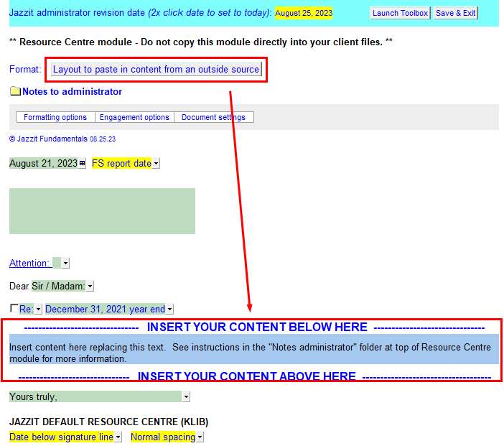This screenshot has height=446, width=504.
Task: Click the green address block field
Action: point(102,211)
